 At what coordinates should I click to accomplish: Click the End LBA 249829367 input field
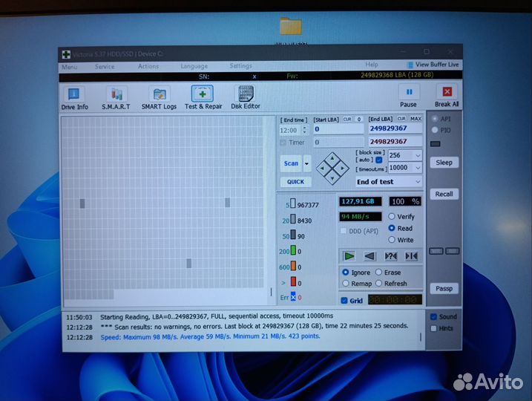[395, 128]
